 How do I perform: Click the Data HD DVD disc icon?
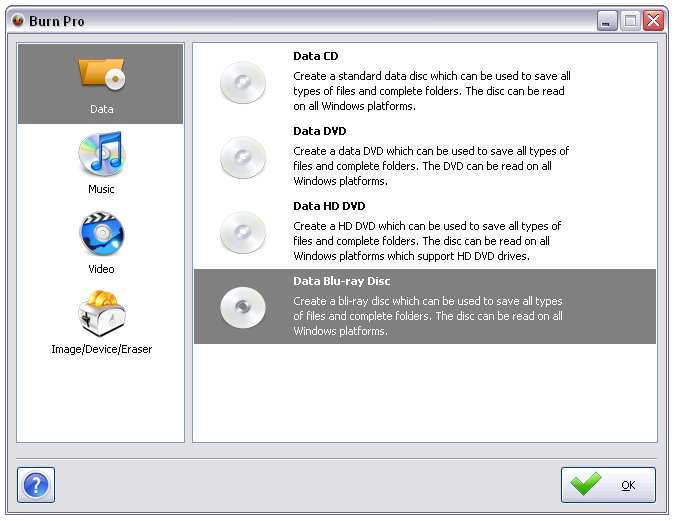pos(243,233)
